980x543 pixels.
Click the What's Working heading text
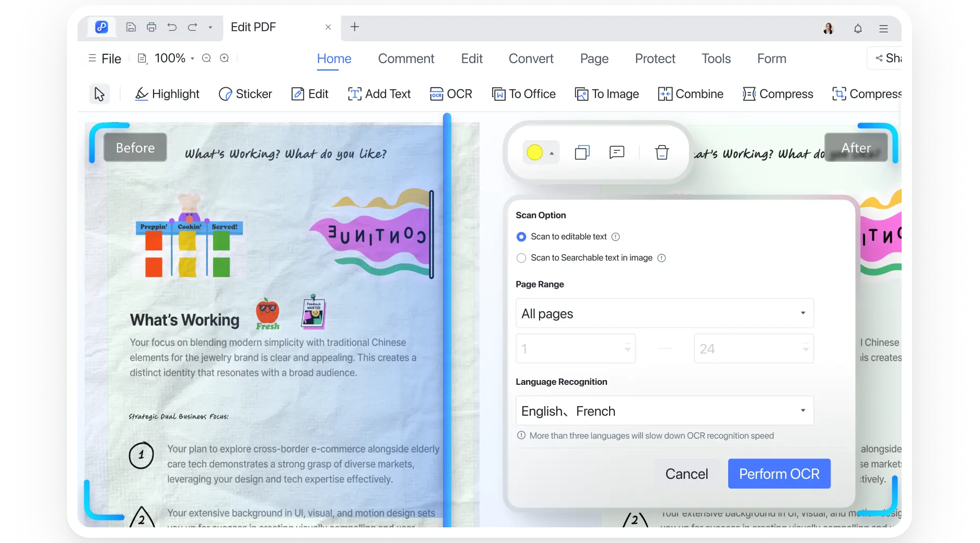point(184,320)
